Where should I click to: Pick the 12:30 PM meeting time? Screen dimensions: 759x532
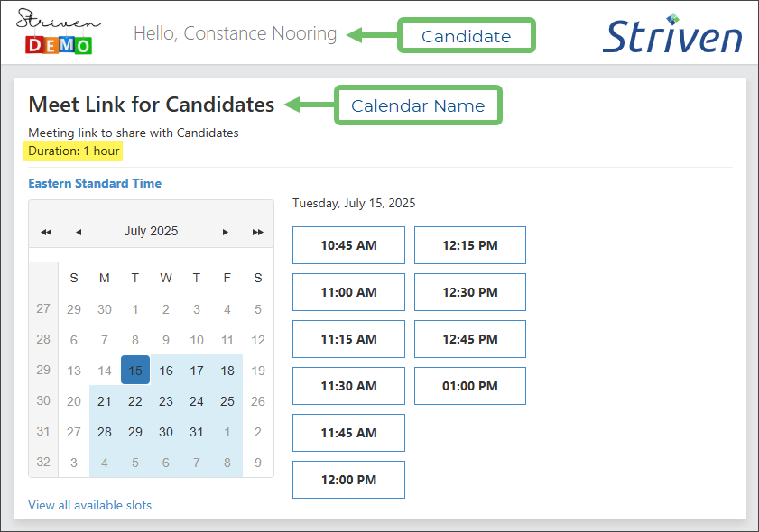(x=469, y=291)
